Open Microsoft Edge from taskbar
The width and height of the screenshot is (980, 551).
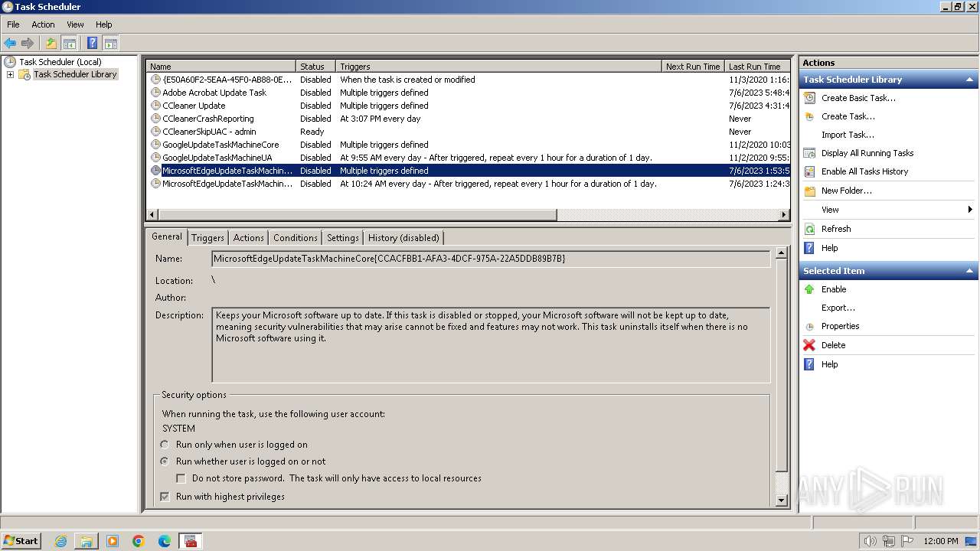pyautogui.click(x=165, y=541)
